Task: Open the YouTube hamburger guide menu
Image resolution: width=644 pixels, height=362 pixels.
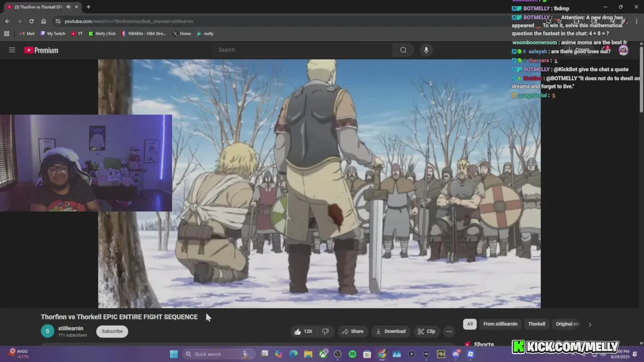Action: pyautogui.click(x=12, y=50)
